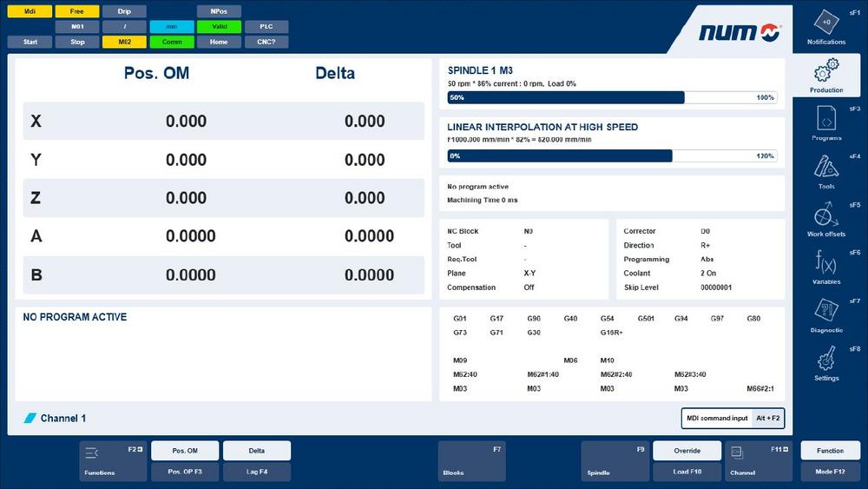The image size is (868, 489).
Task: Click the Compensation 'Off' value
Action: 529,287
